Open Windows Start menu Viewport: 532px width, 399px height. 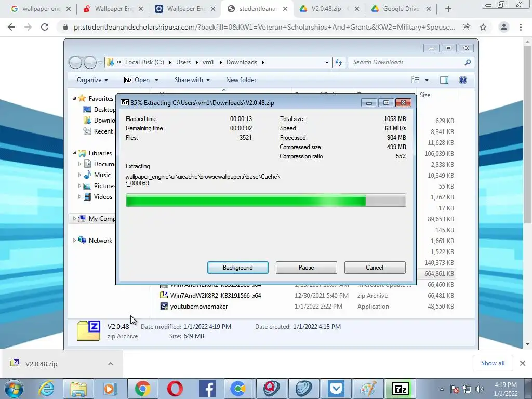point(14,389)
